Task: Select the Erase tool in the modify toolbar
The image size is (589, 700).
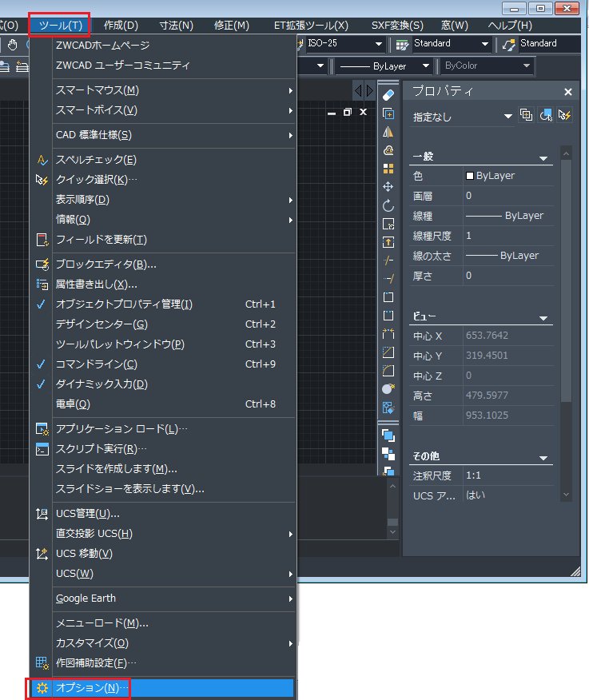Action: click(x=388, y=94)
